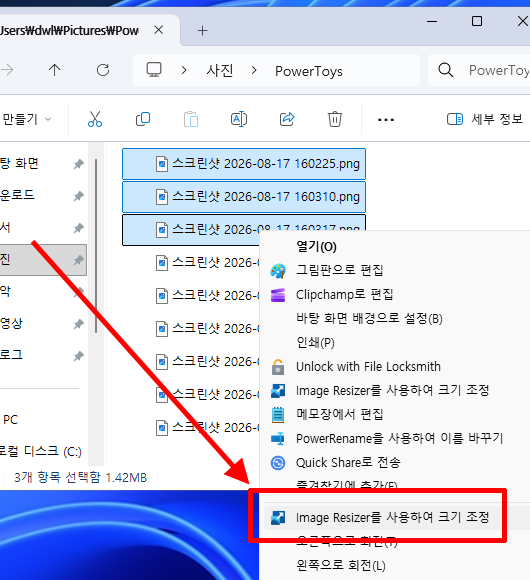Click pin icon beside 탕 화면
Image resolution: width=530 pixels, height=580 pixels.
pyautogui.click(x=78, y=164)
